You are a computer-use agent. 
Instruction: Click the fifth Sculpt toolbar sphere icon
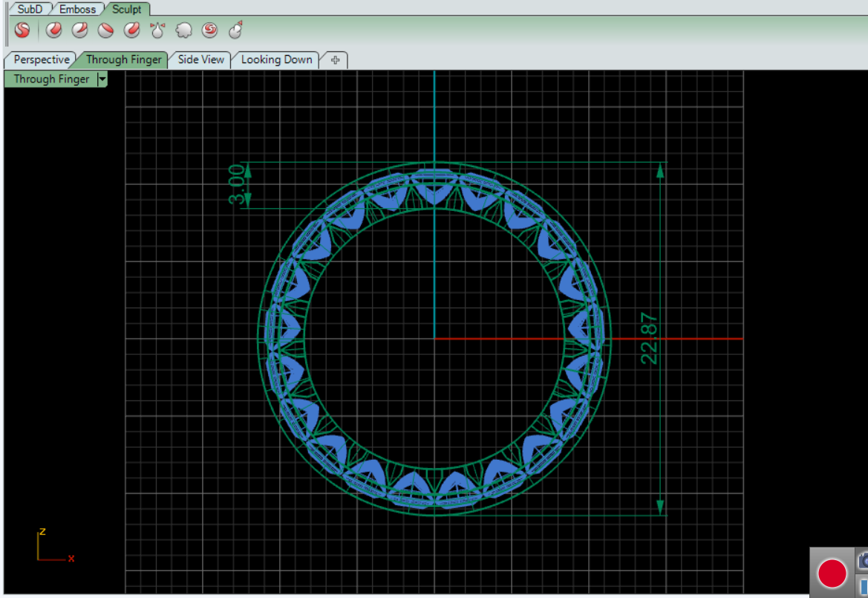(x=132, y=30)
